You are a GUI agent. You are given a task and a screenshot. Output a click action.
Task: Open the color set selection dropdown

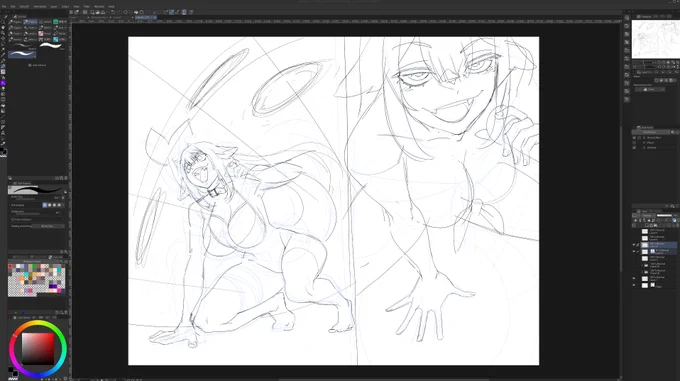pos(33,261)
